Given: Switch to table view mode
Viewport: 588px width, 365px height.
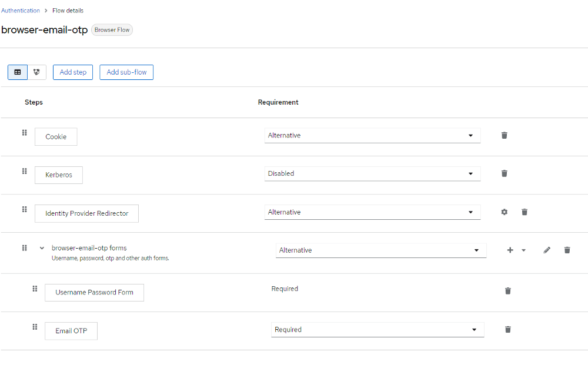Looking at the screenshot, I should [18, 72].
